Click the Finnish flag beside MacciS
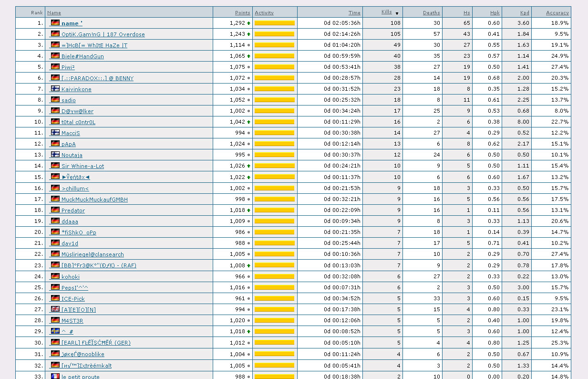The image size is (588, 379). 55,133
